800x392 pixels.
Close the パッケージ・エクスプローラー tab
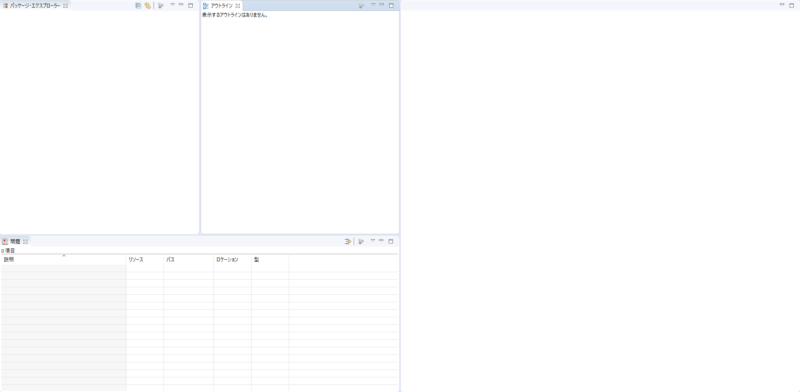(65, 6)
